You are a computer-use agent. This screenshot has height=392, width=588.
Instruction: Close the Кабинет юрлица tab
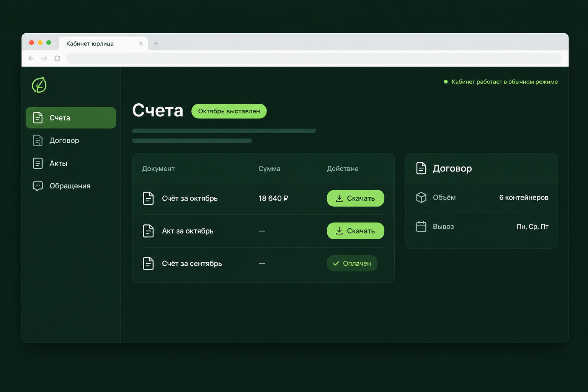141,44
